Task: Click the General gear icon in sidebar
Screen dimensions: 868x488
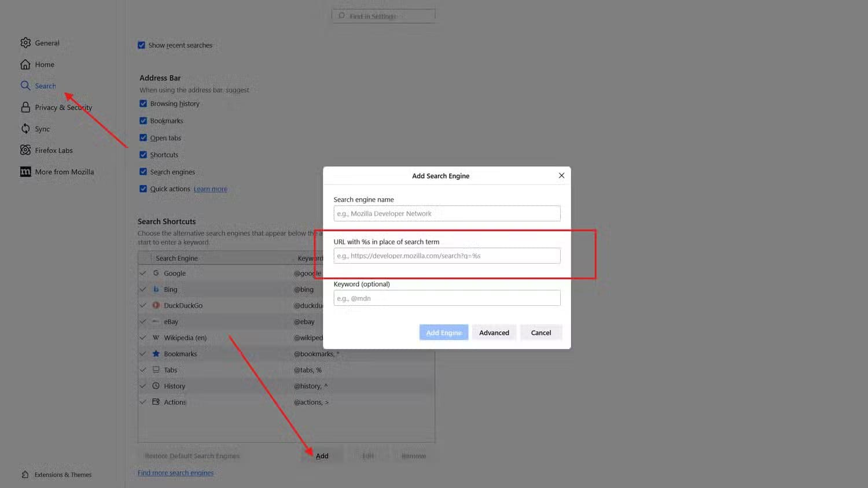Action: click(25, 43)
